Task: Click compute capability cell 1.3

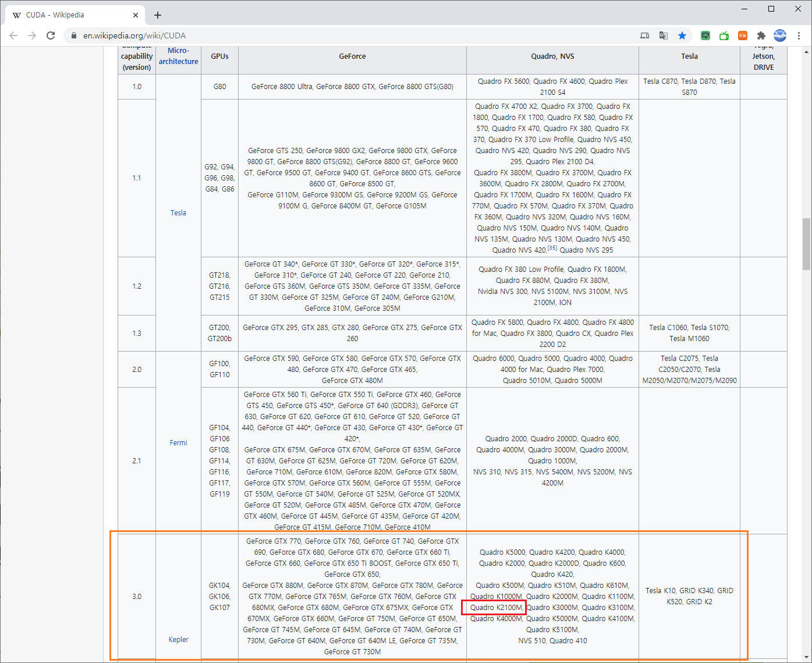Action: [x=137, y=334]
